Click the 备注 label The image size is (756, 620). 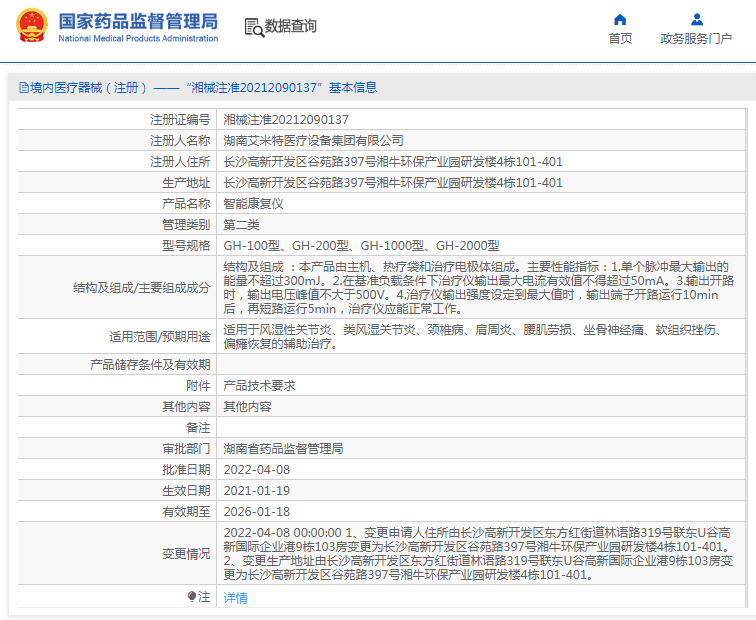pyautogui.click(x=198, y=428)
